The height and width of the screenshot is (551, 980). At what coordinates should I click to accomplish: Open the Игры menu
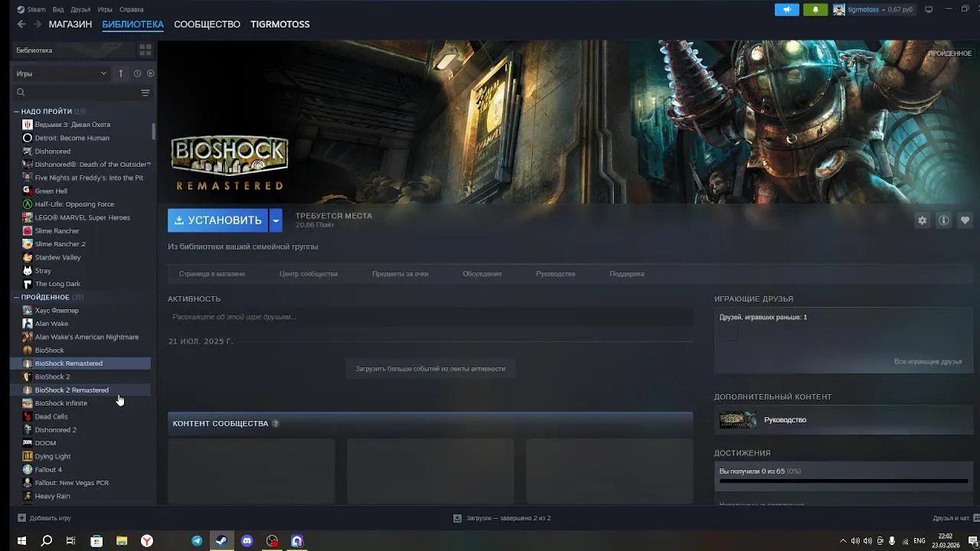(105, 9)
